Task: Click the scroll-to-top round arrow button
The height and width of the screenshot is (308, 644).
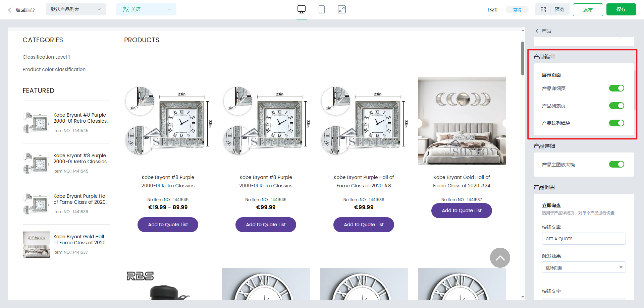Action: [x=500, y=258]
